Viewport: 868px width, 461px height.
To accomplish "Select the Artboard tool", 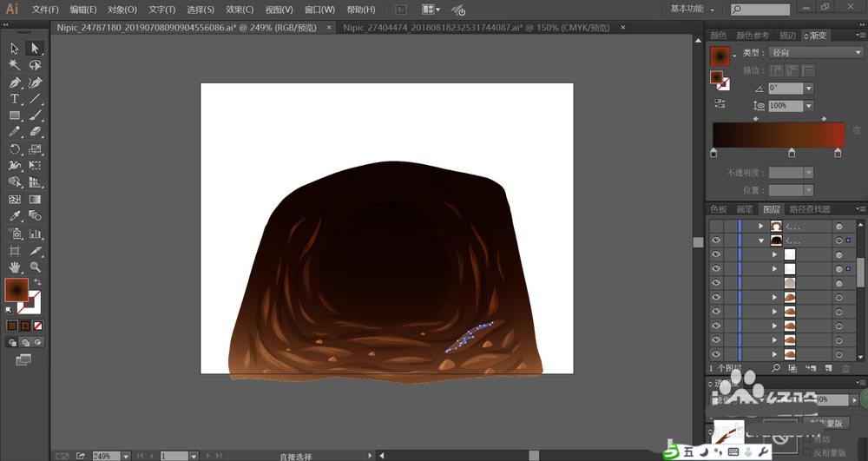I will 15,251.
